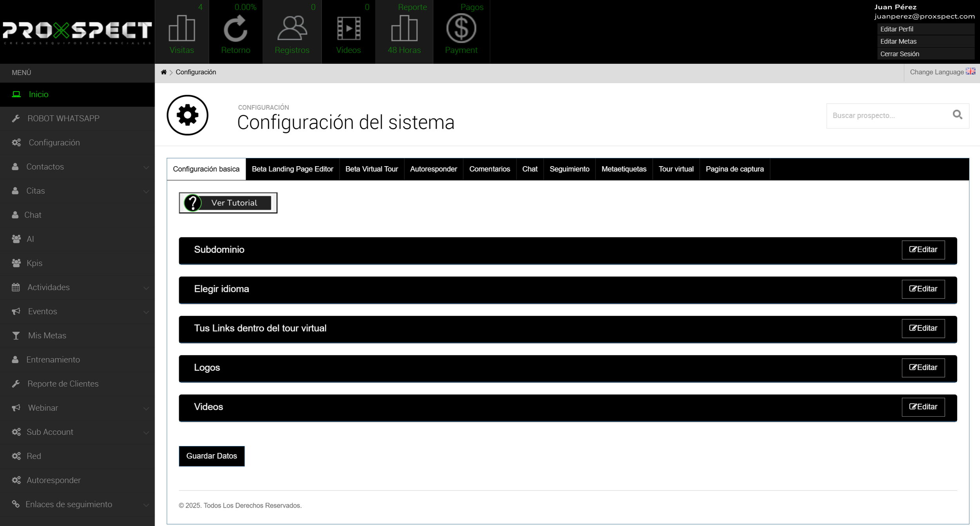This screenshot has width=980, height=526.
Task: Click the Visitas bar chart icon
Action: (x=181, y=28)
